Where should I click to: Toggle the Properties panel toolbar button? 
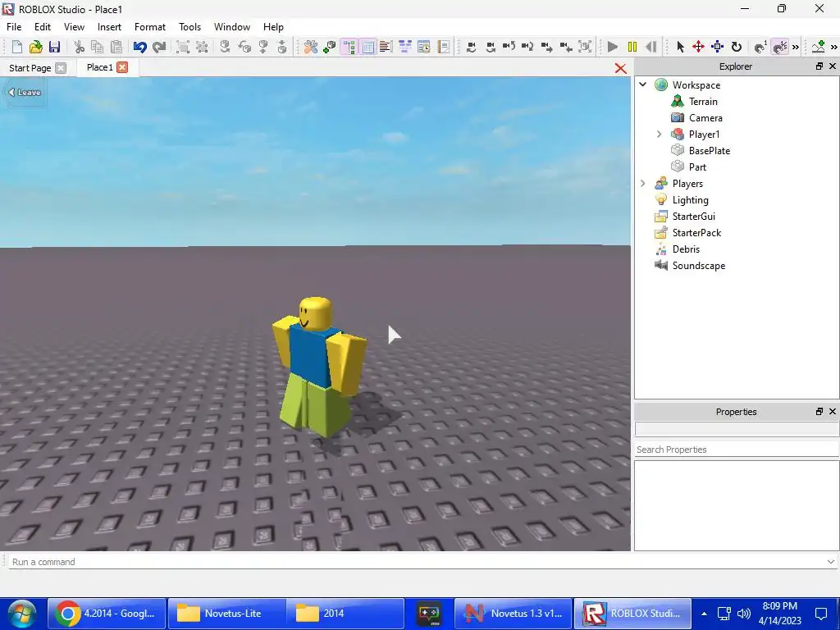[x=368, y=47]
